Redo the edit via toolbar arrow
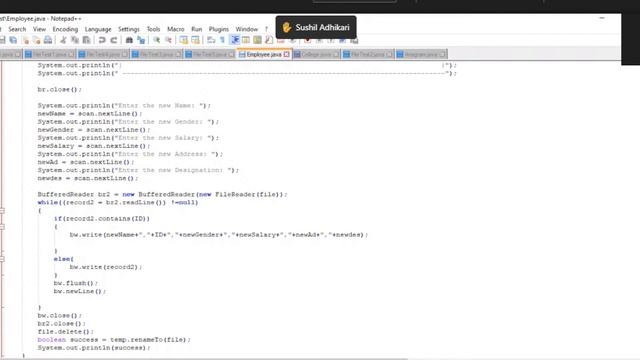 tap(113, 40)
